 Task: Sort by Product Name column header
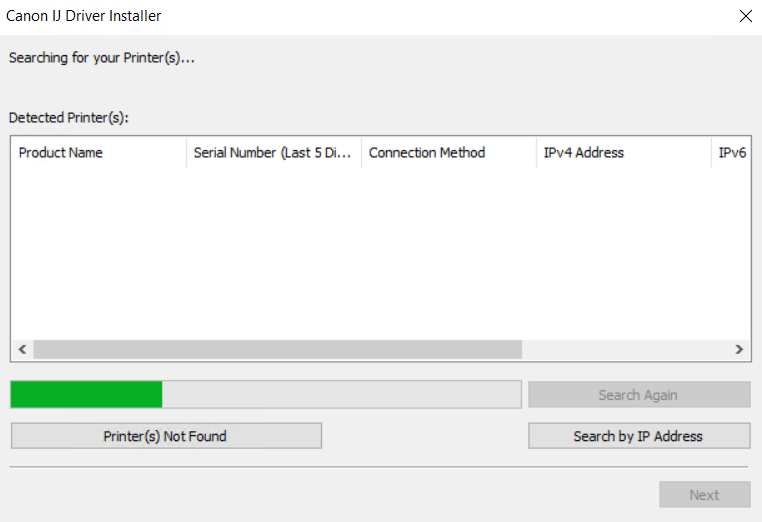coord(99,153)
